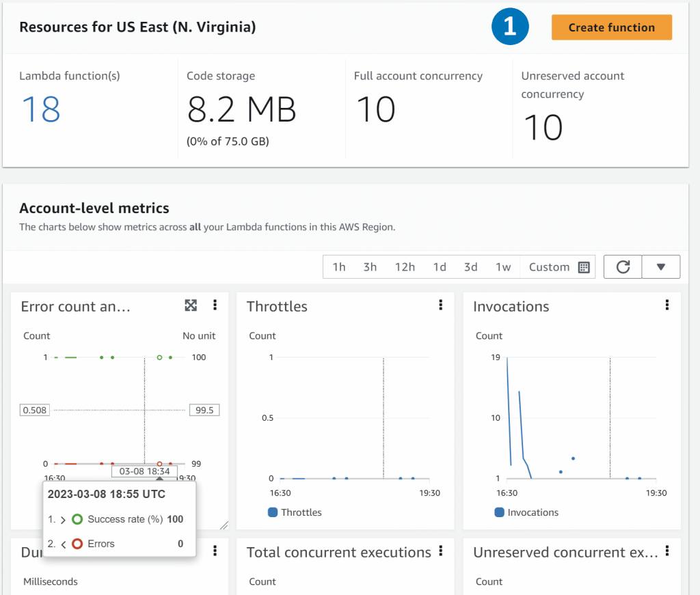Open the Invocations chart options menu
Viewport: 700px width, 595px height.
coord(667,305)
